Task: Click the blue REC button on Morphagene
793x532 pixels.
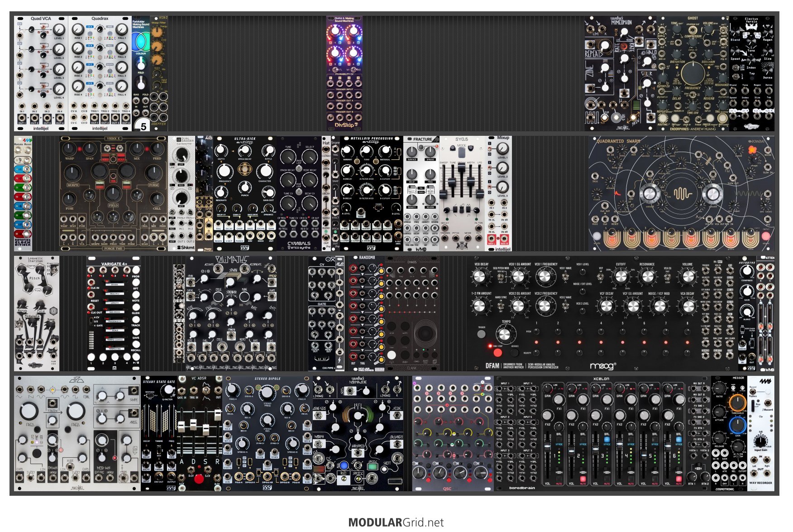Action: coord(344,465)
